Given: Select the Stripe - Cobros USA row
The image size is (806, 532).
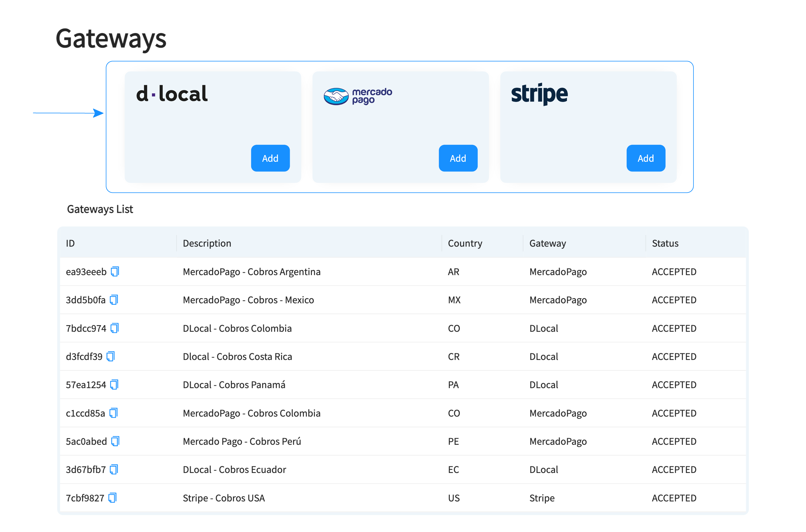Looking at the screenshot, I should [x=224, y=498].
